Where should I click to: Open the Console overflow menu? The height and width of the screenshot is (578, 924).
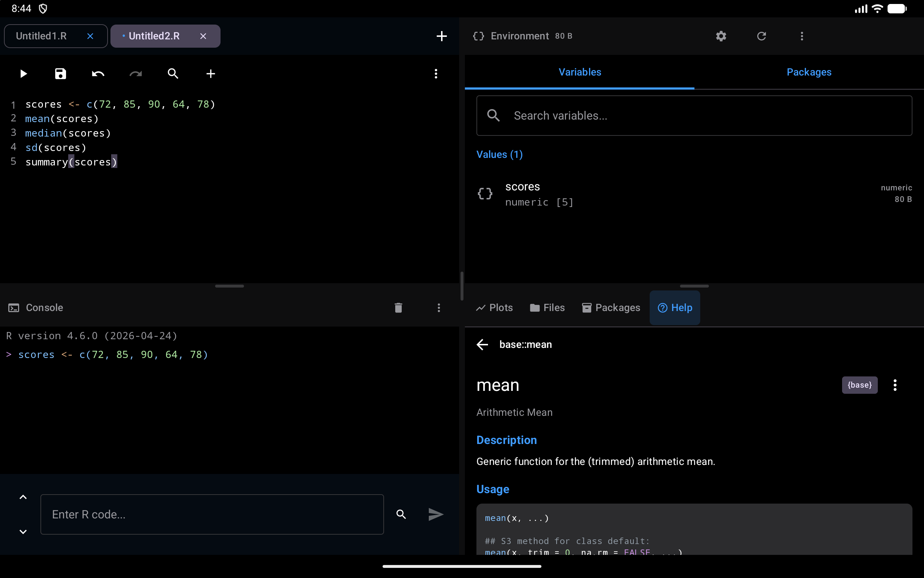(439, 308)
